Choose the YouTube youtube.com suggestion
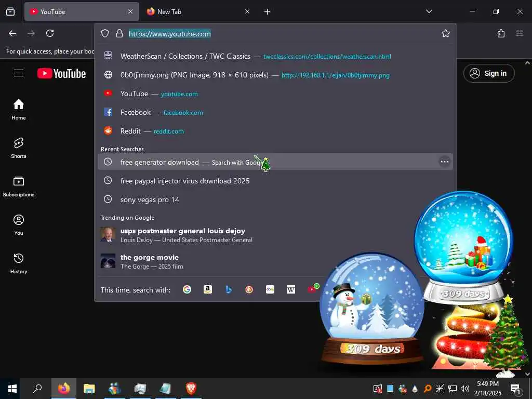The height and width of the screenshot is (399, 532). (275, 94)
